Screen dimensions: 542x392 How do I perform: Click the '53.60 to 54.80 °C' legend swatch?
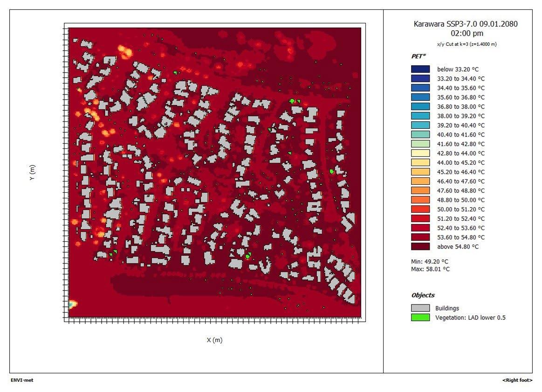420,237
